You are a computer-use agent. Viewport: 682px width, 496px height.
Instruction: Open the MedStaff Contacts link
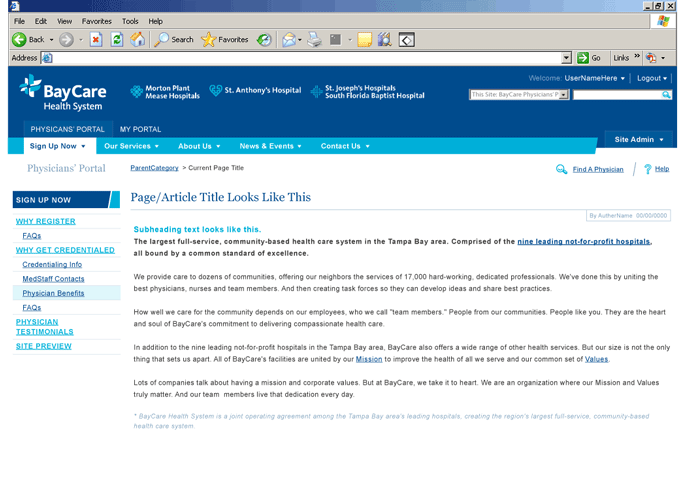(x=53, y=279)
